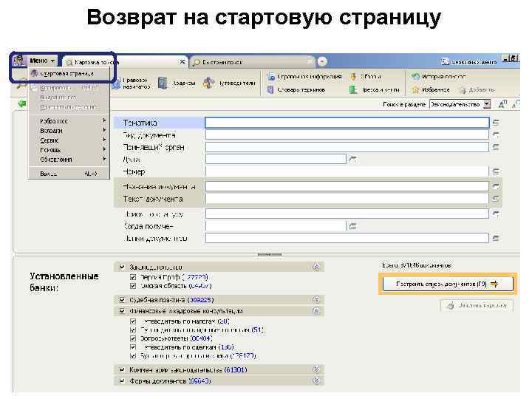Toggle Финансовые и кадровые консультации checkbox

click(122, 311)
